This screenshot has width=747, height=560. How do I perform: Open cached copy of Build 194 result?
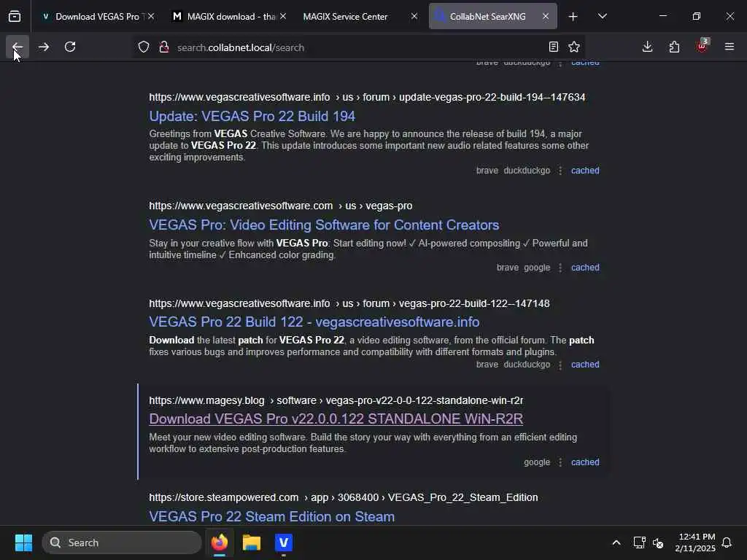585,171
